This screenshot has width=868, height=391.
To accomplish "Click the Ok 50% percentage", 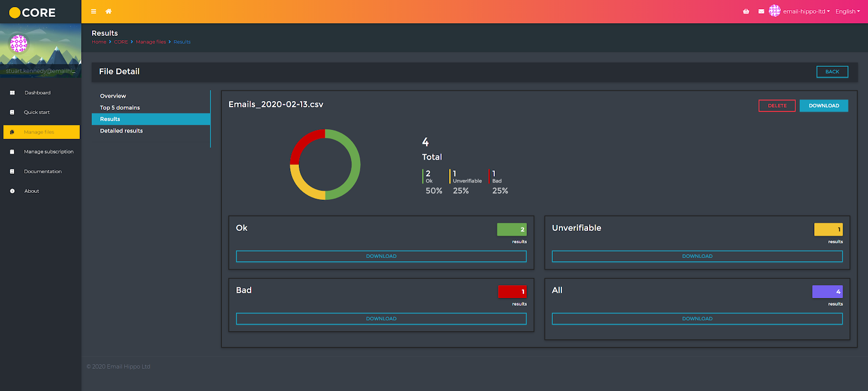I will [434, 191].
